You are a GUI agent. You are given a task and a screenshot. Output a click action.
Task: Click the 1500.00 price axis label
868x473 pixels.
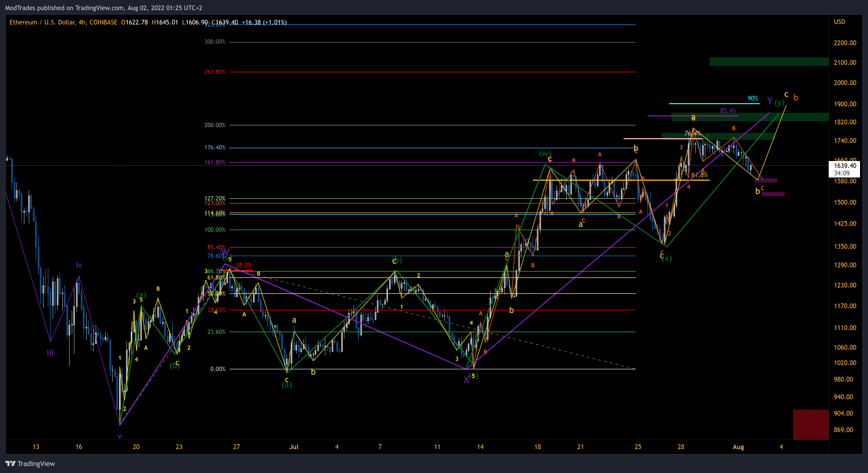click(x=845, y=202)
